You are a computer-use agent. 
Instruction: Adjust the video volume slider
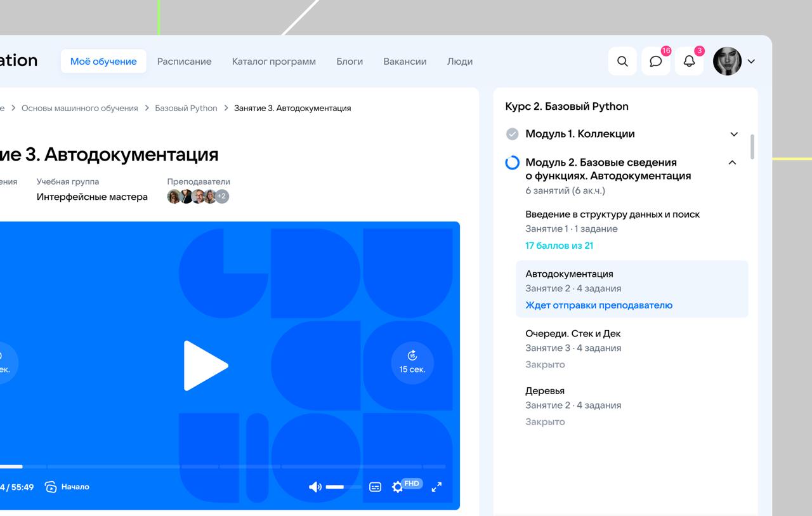click(343, 487)
